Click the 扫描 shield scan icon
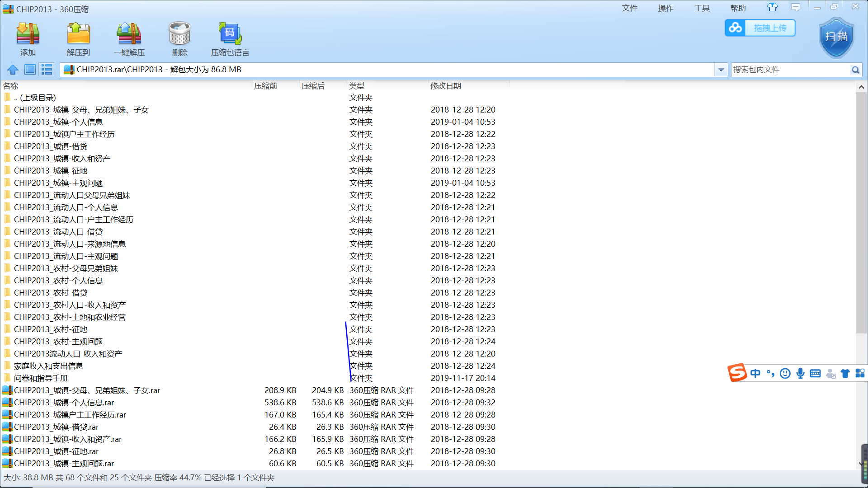 click(x=836, y=38)
